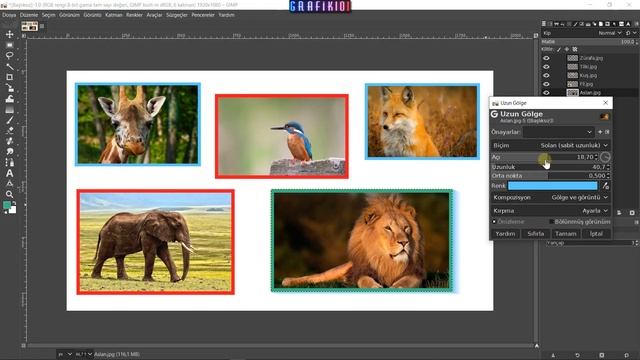Select the Paintbrush tool
Viewport: 640px width, 360px height.
[9, 120]
